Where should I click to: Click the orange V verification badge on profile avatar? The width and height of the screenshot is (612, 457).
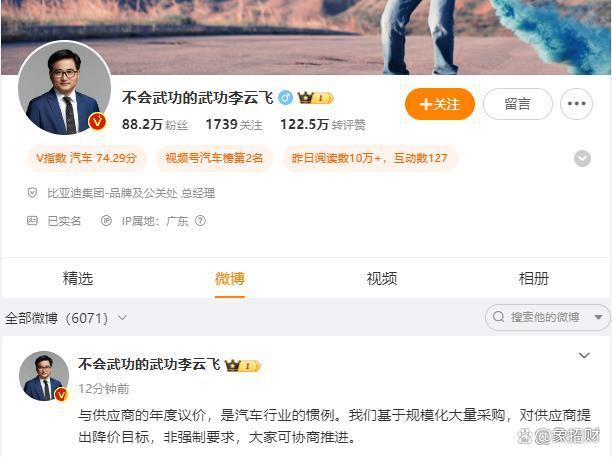[x=97, y=122]
